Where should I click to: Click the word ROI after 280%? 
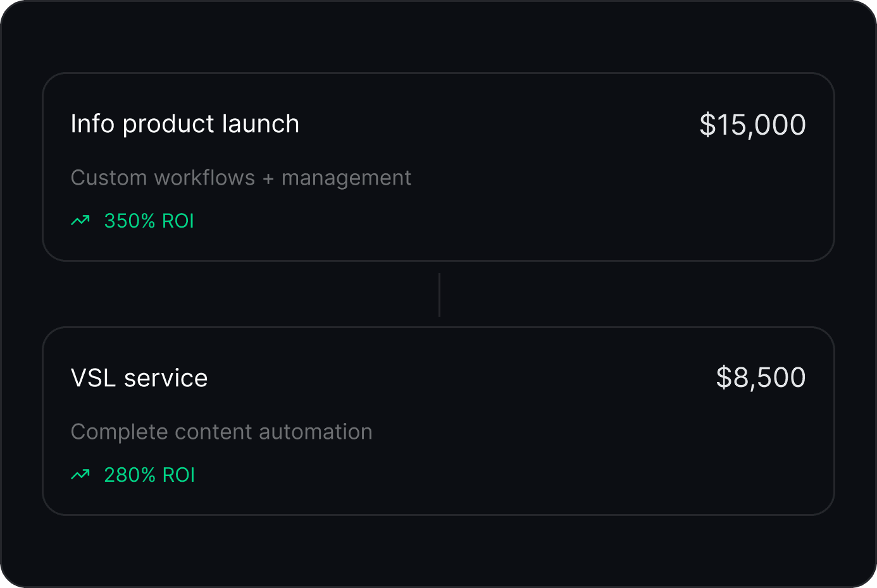(x=178, y=475)
